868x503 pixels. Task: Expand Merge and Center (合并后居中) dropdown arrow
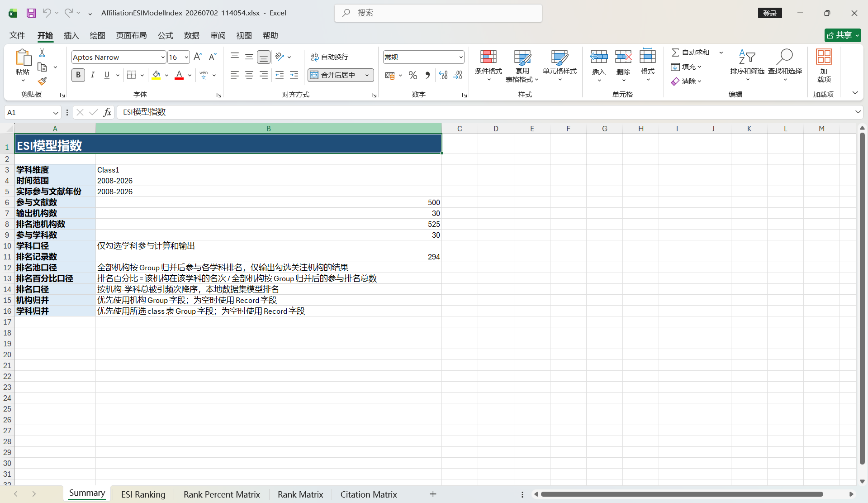(367, 75)
